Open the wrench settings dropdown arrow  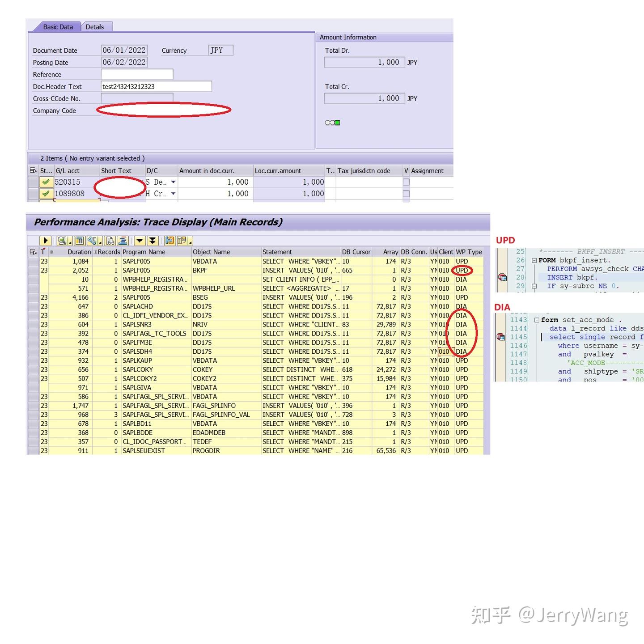[100, 242]
